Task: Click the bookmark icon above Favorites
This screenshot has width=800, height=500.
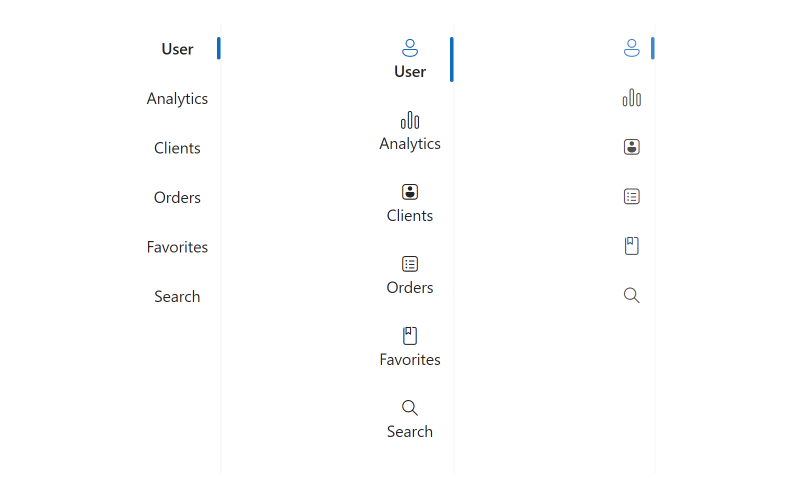Action: [410, 336]
